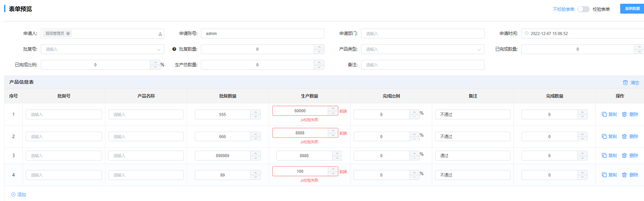Click the trash icon in row 2
Image resolution: width=644 pixels, height=201 pixels.
pos(624,136)
